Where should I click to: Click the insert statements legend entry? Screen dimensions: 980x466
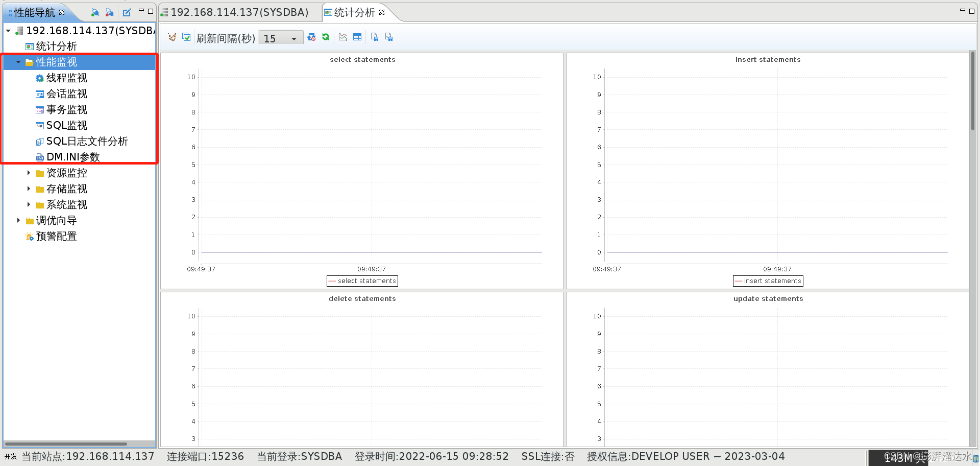768,281
